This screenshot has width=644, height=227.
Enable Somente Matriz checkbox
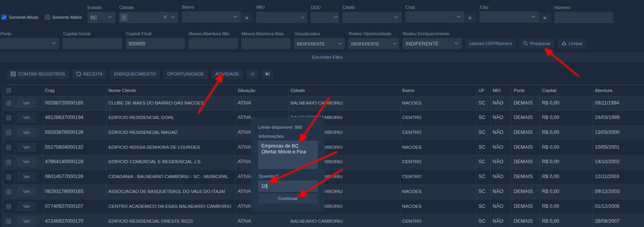[47, 17]
